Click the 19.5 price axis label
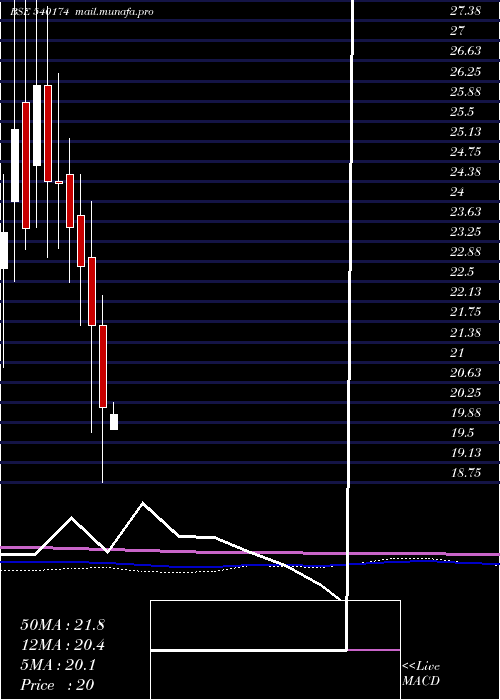Image resolution: width=500 pixels, height=700 pixels. (462, 433)
